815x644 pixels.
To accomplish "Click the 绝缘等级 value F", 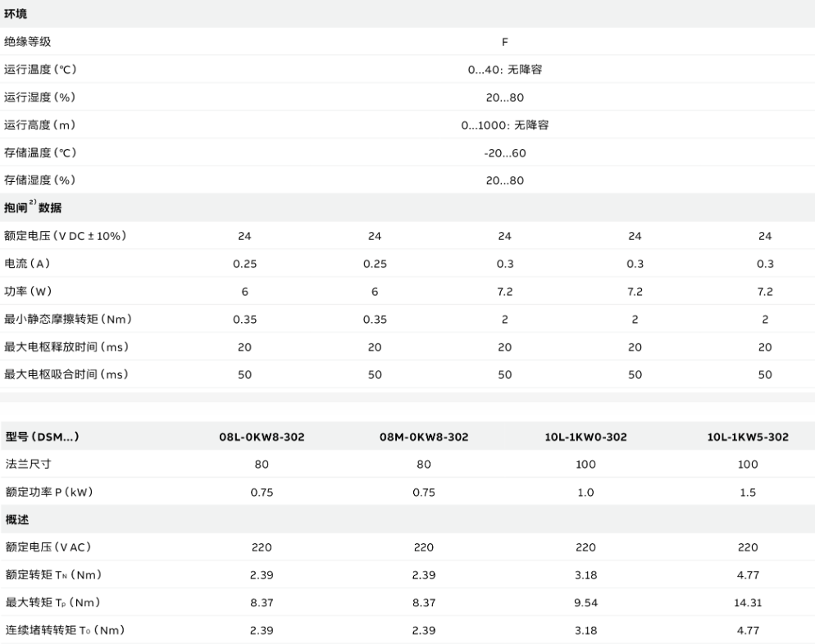I will click(505, 42).
